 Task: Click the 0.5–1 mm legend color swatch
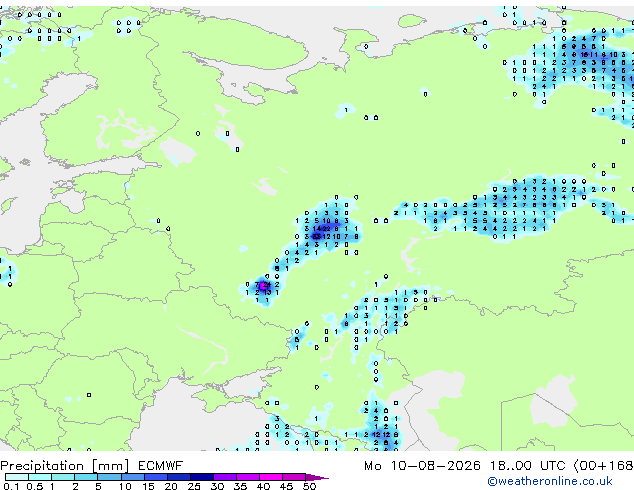coord(40,477)
